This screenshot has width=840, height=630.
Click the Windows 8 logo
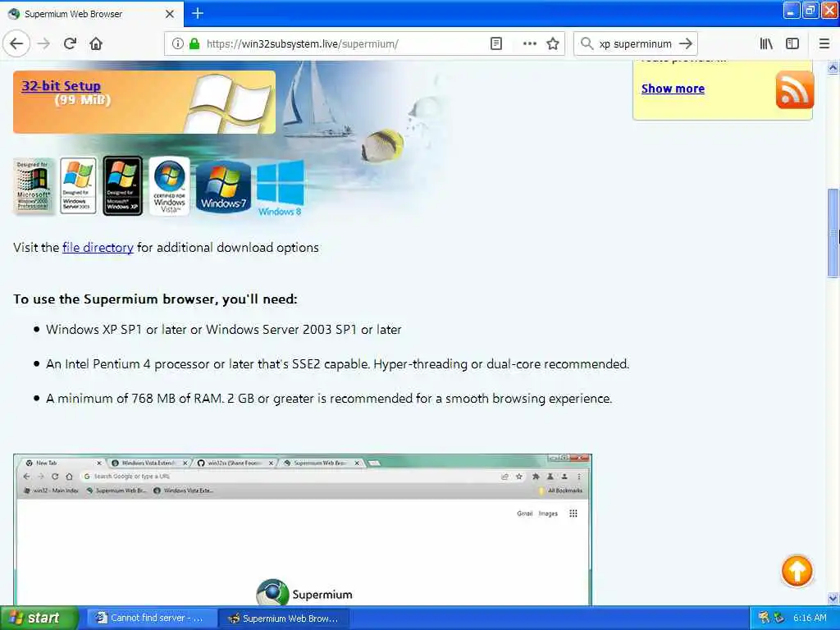click(x=281, y=189)
